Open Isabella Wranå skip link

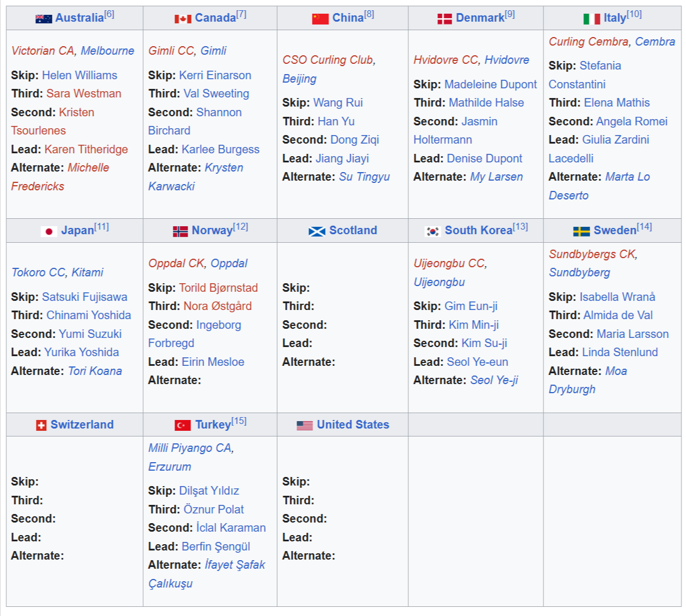(618, 297)
